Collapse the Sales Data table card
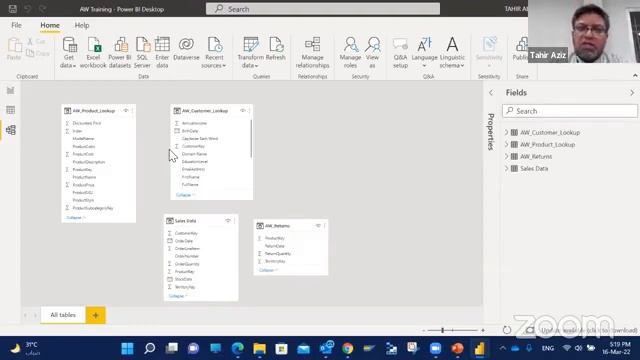 tap(178, 296)
